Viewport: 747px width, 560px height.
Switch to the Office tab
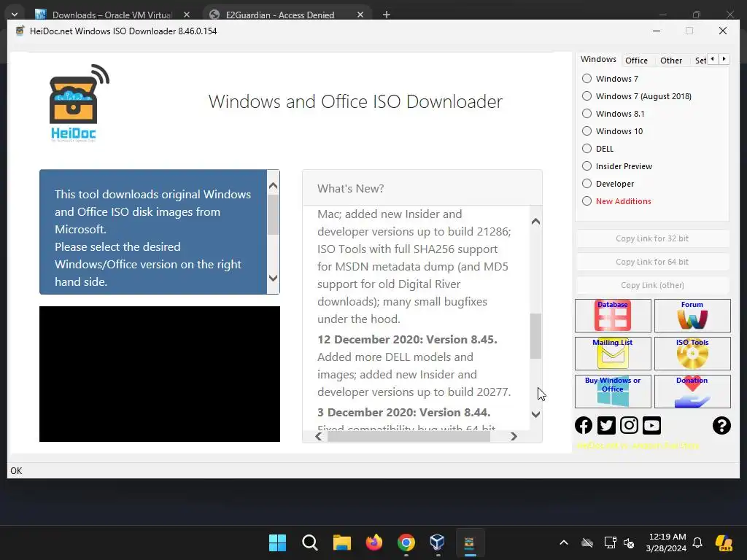[x=636, y=61]
